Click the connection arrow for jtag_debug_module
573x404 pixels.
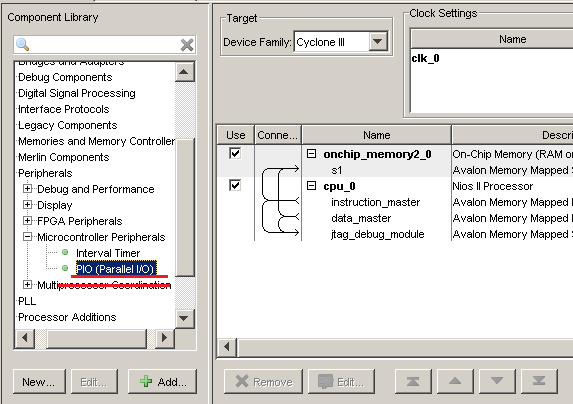point(295,232)
